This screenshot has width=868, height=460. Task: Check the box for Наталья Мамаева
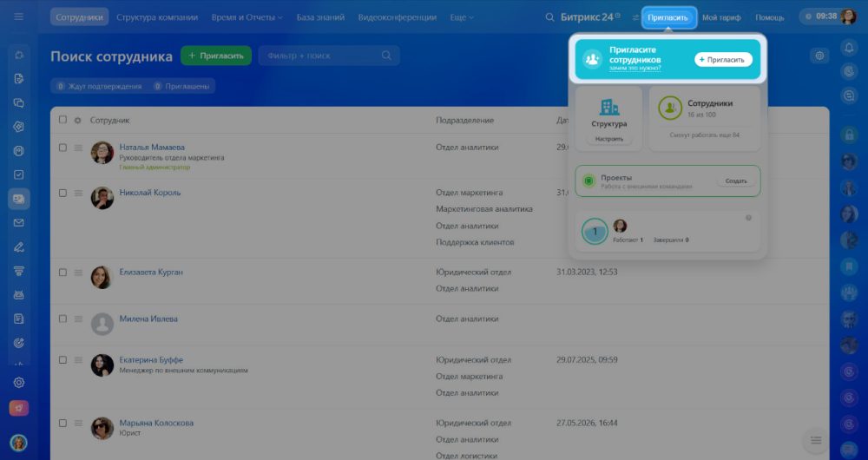[62, 148]
